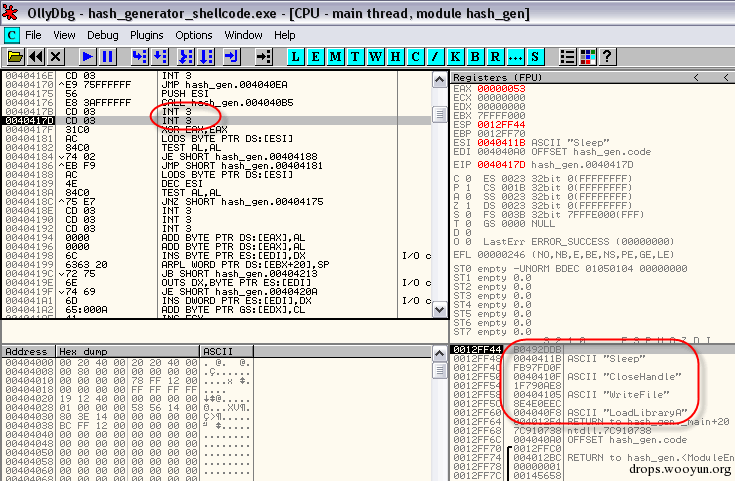Click the Close program X icon
This screenshot has width=735, height=481.
tap(55, 57)
